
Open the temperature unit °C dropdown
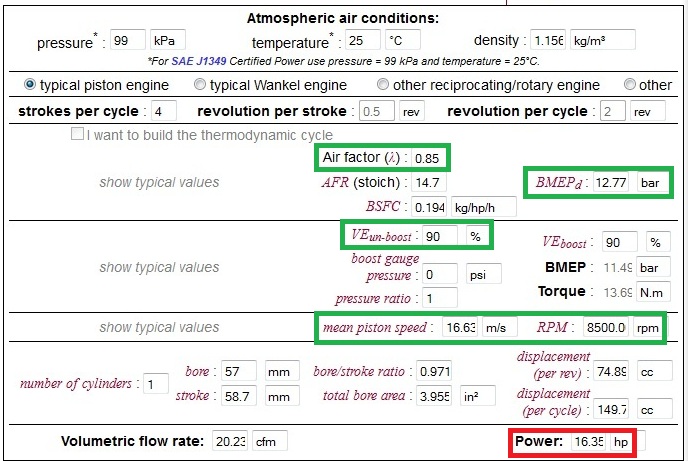(404, 41)
